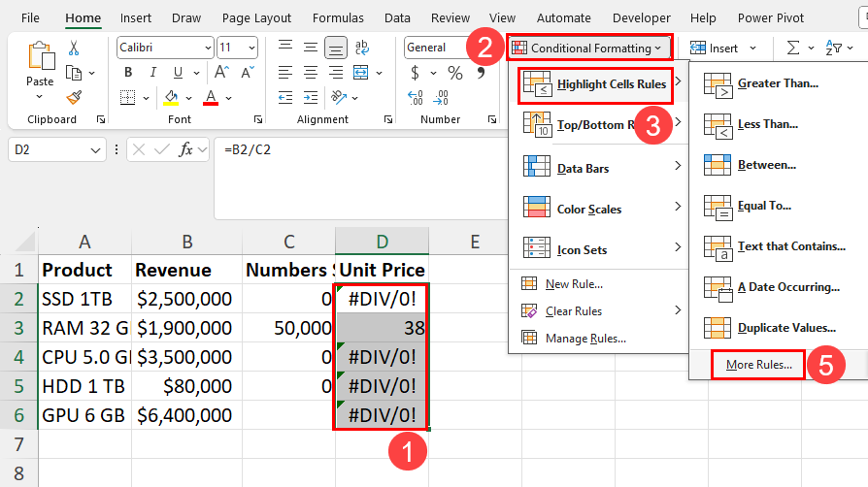Open Alignment settings dialog launcher

pos(388,119)
